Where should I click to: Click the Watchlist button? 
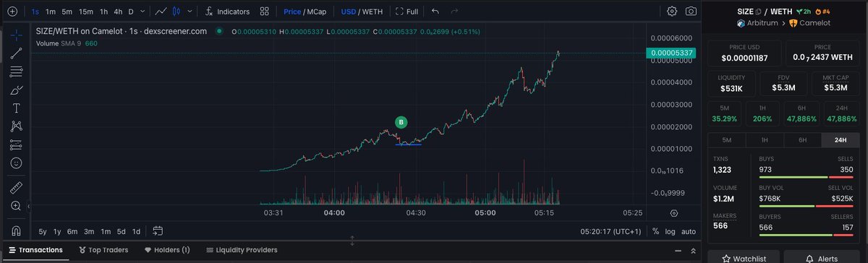click(x=743, y=257)
